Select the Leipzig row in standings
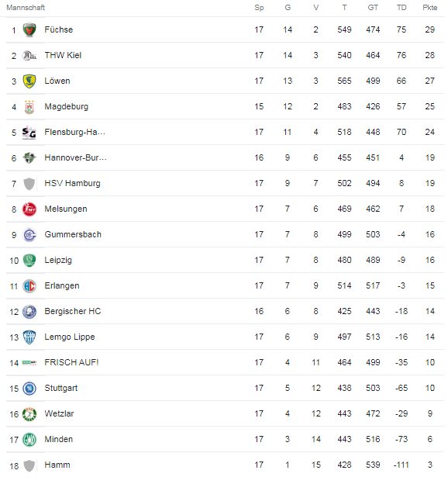The image size is (448, 484). [x=226, y=260]
